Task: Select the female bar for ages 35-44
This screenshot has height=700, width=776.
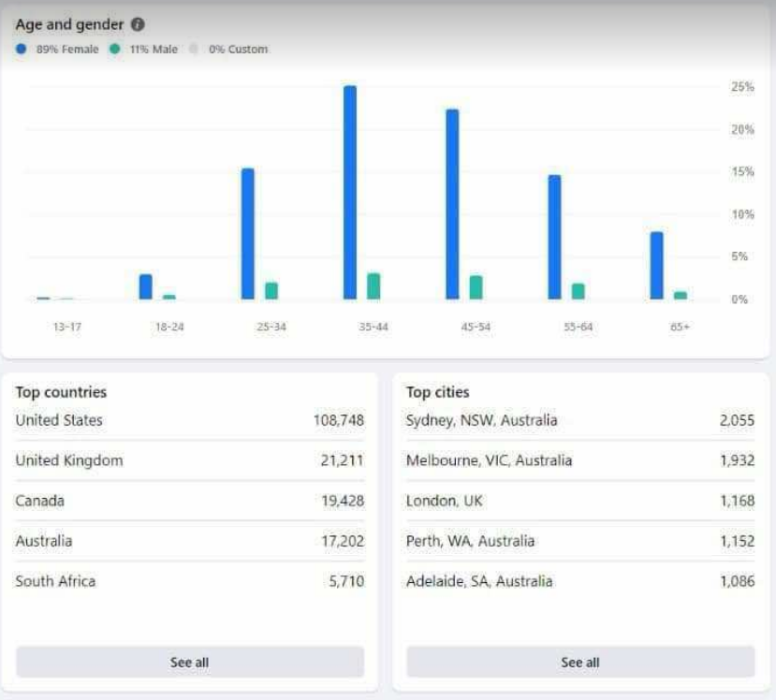Action: (350, 193)
